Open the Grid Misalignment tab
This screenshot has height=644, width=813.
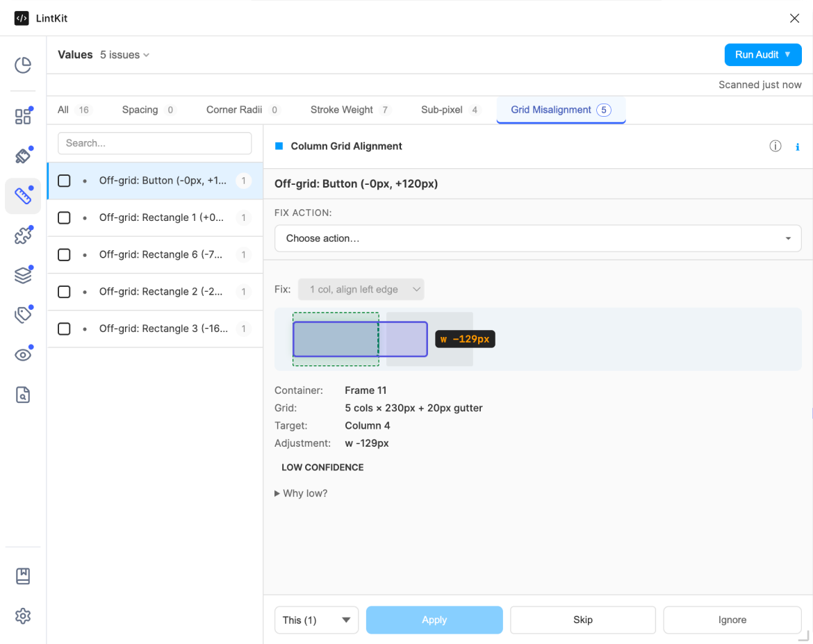coord(553,109)
